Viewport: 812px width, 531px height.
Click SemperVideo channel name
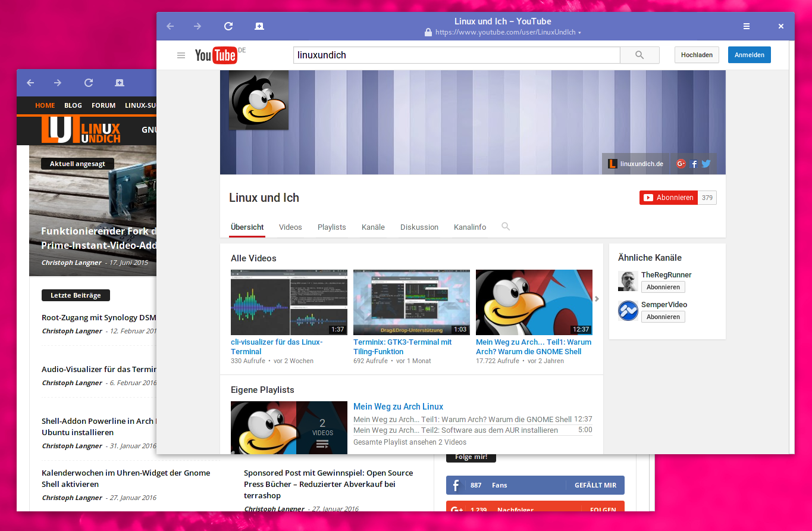[664, 305]
